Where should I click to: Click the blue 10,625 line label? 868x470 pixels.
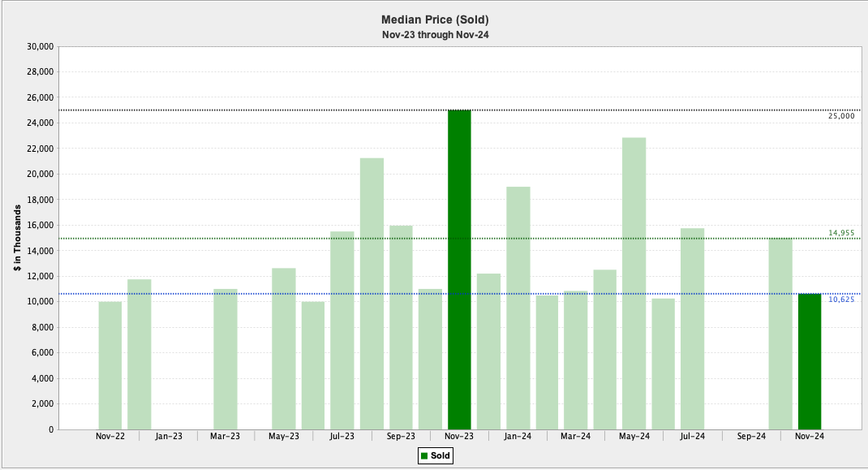(x=841, y=300)
